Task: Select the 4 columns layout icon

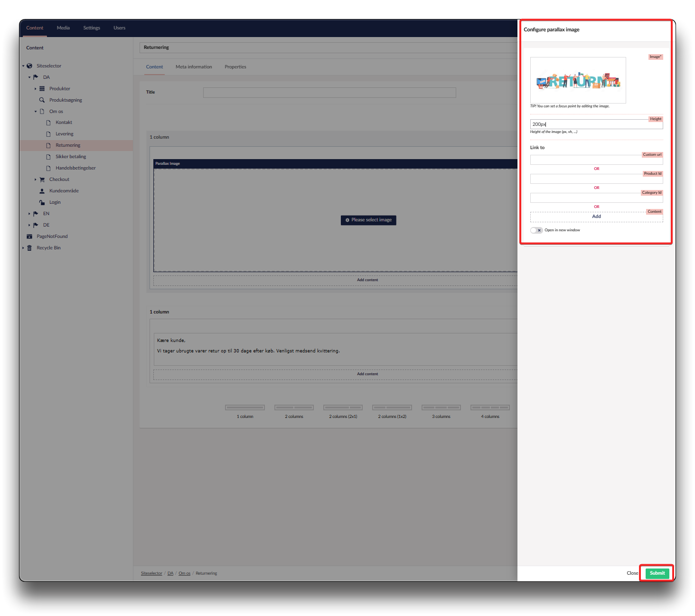Action: pos(490,408)
